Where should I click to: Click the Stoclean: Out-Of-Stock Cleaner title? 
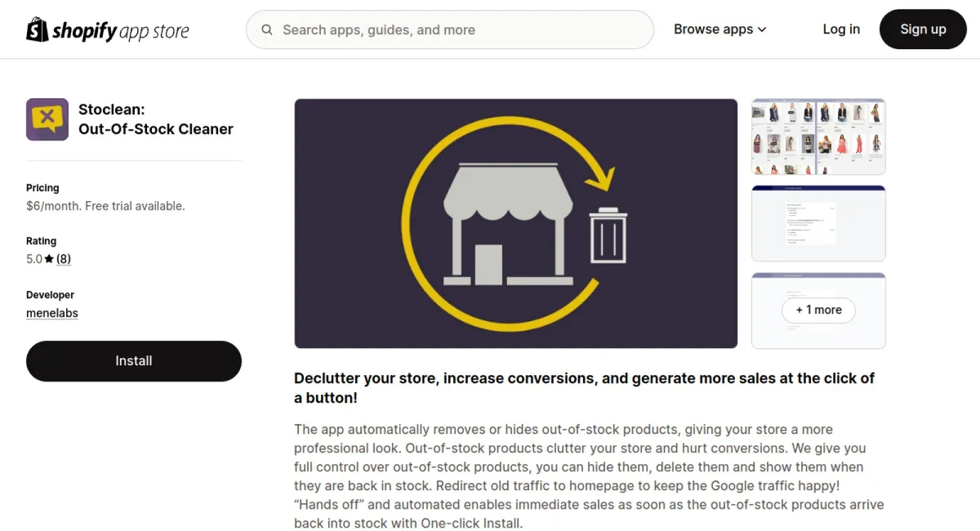[x=156, y=119]
